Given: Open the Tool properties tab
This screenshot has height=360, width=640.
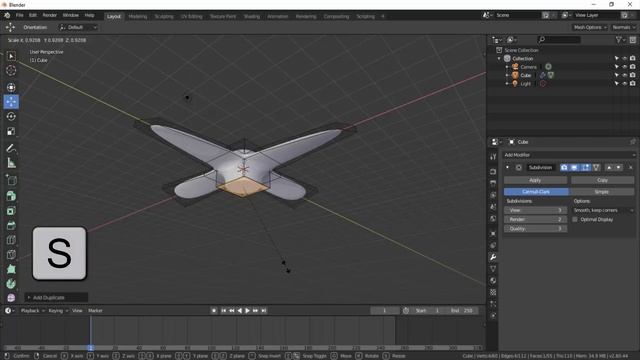Looking at the screenshot, I should (x=493, y=156).
